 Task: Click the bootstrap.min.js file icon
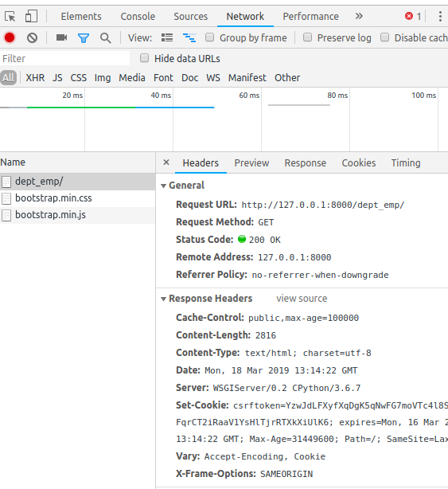pos(6,215)
